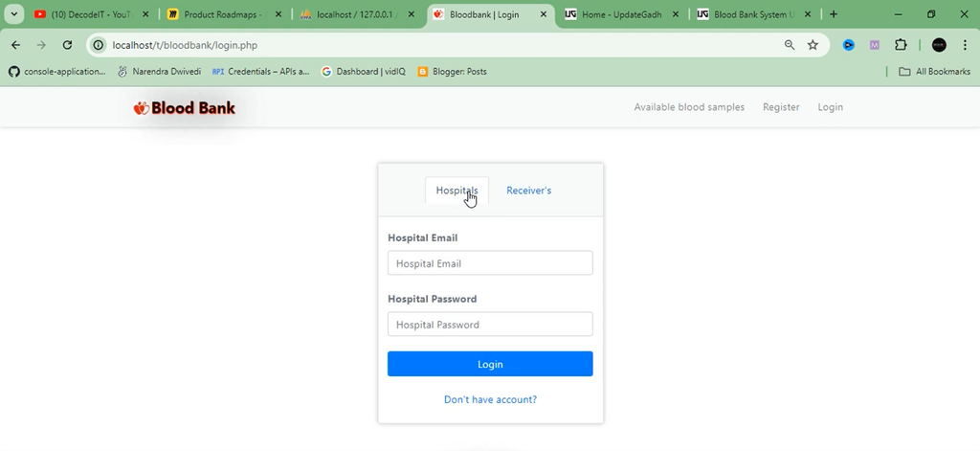Screen dimensions: 980x451
Task: Click the Blood Bank logo
Action: [x=185, y=107]
